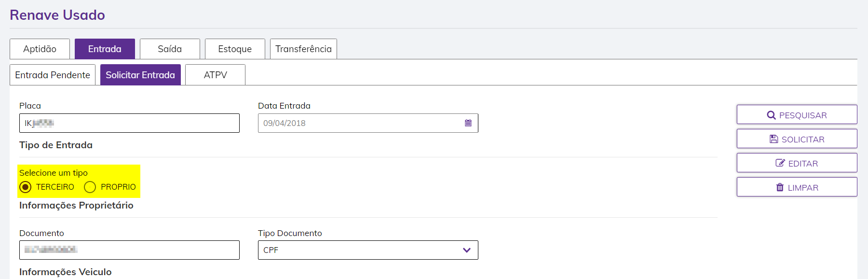Open the Saída tab
The height and width of the screenshot is (279, 868).
click(x=170, y=49)
